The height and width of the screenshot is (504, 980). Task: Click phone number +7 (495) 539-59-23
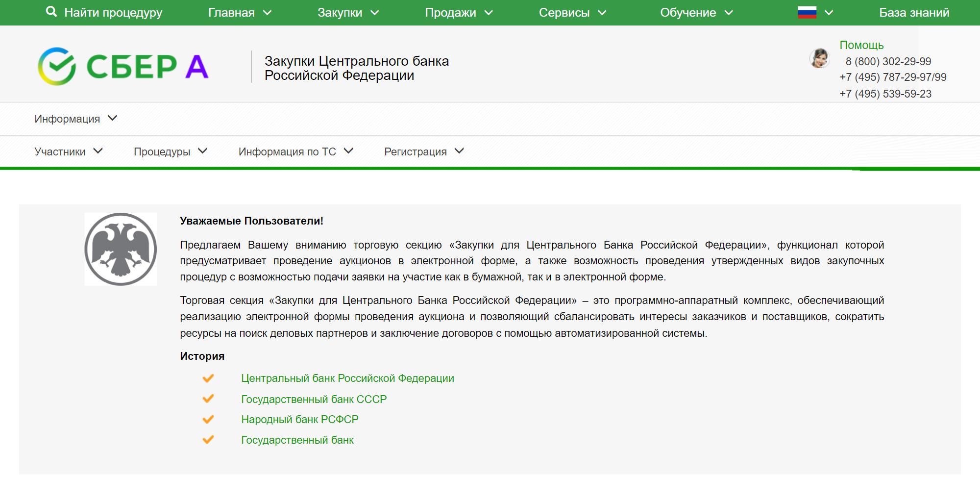tap(885, 94)
